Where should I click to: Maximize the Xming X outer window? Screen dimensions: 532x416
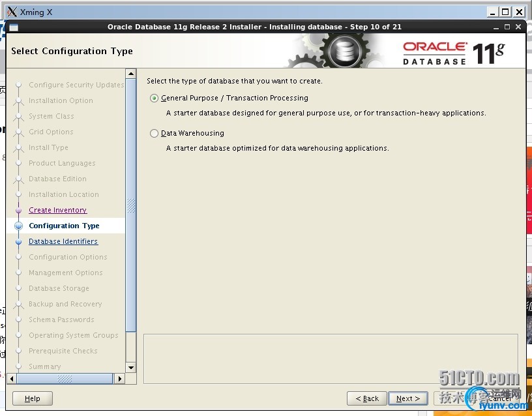click(505, 12)
